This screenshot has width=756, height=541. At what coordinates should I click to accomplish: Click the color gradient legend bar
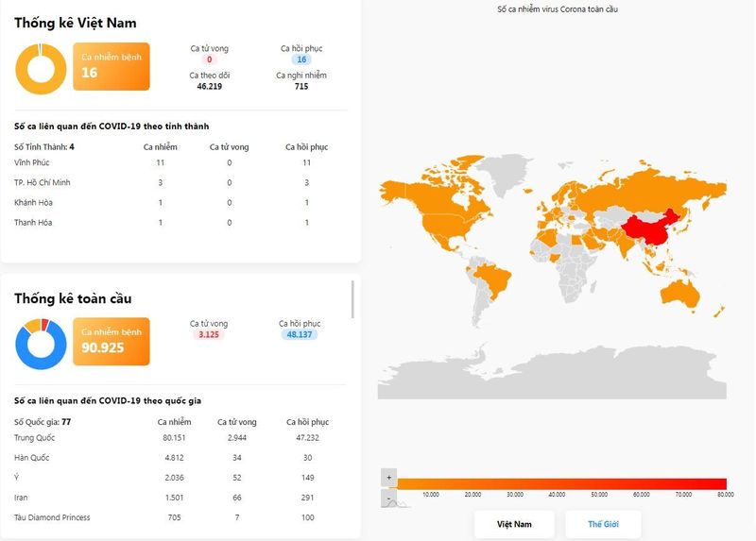coord(561,483)
